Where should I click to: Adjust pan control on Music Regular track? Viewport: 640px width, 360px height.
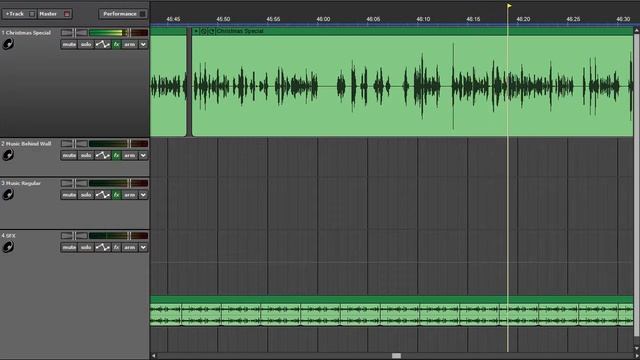[74, 183]
